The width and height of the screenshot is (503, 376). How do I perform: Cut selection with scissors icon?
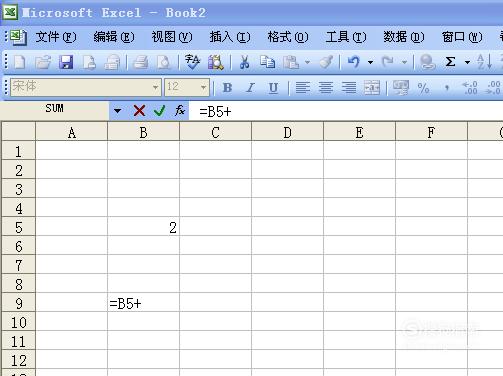(244, 62)
